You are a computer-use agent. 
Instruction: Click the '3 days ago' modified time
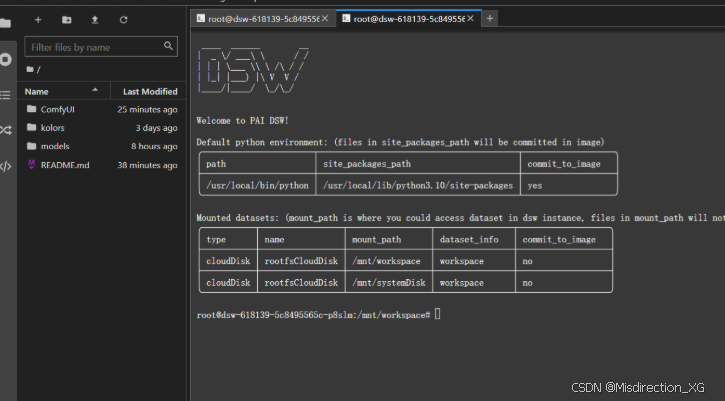pos(156,128)
